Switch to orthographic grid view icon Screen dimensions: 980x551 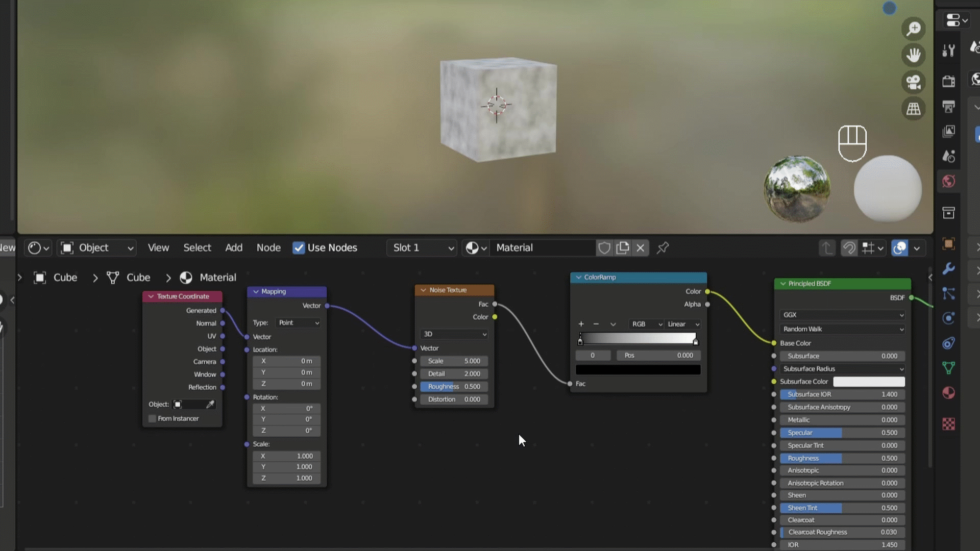tap(913, 109)
